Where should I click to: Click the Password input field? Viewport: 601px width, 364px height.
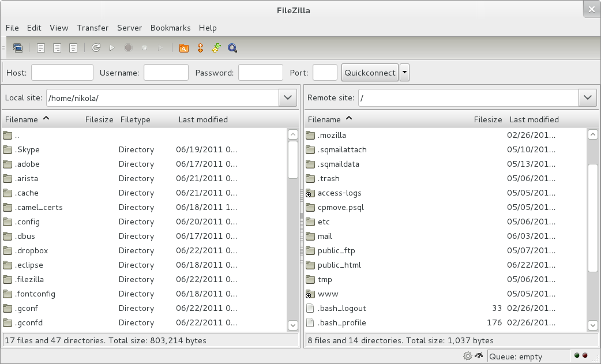261,73
